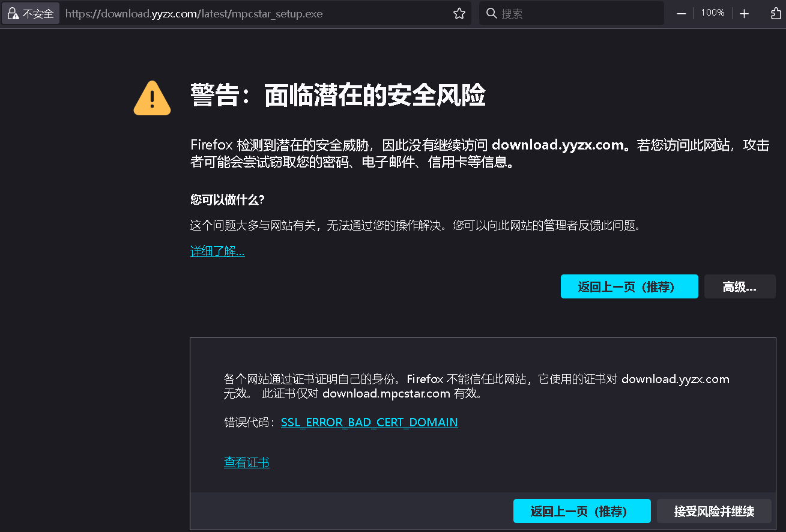Zoom out with the minus button
786x532 pixels.
(681, 13)
